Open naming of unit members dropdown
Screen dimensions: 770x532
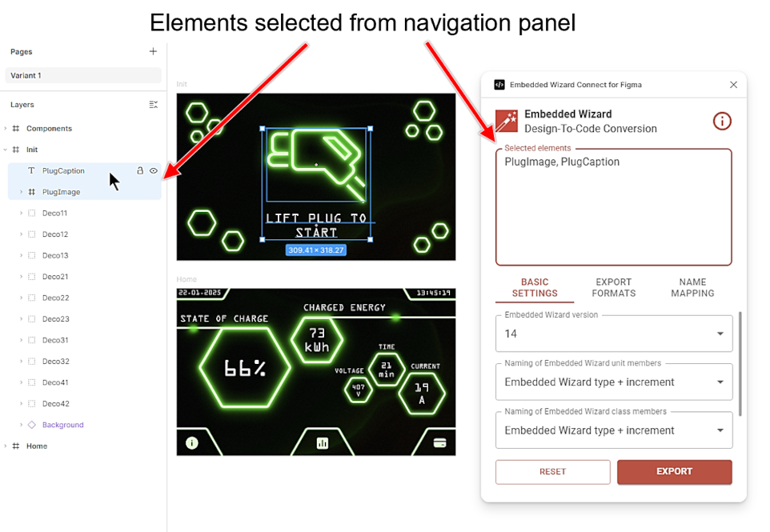pyautogui.click(x=614, y=382)
